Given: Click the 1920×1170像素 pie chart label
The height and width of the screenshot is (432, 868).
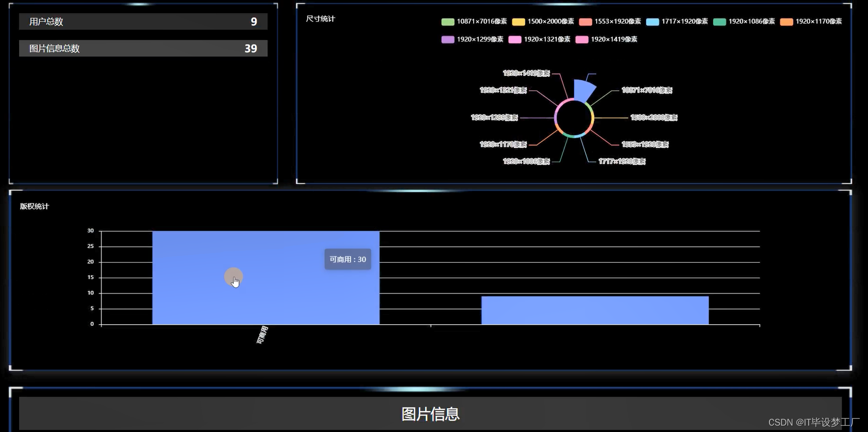Looking at the screenshot, I should pos(503,144).
